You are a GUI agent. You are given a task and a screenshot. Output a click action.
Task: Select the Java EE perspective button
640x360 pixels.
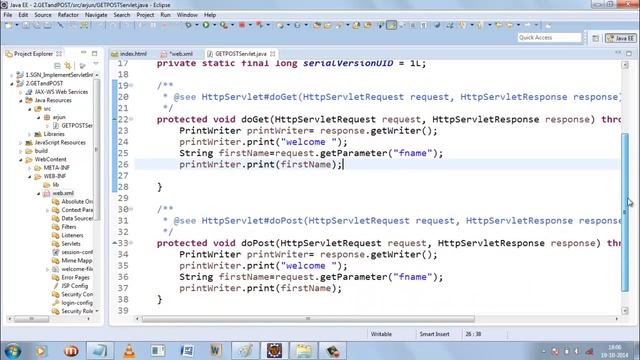pos(620,38)
